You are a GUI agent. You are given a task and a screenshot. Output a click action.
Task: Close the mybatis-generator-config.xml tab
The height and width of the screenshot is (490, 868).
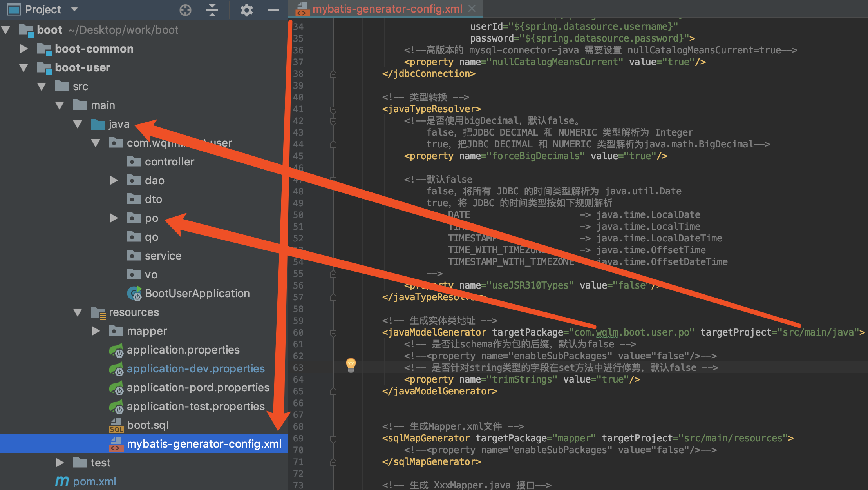coord(472,9)
